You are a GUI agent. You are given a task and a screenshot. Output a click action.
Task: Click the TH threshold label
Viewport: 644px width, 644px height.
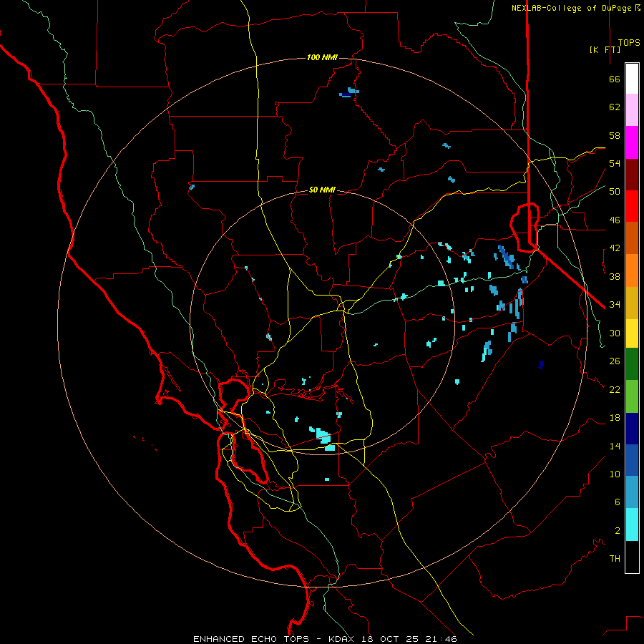pyautogui.click(x=615, y=559)
